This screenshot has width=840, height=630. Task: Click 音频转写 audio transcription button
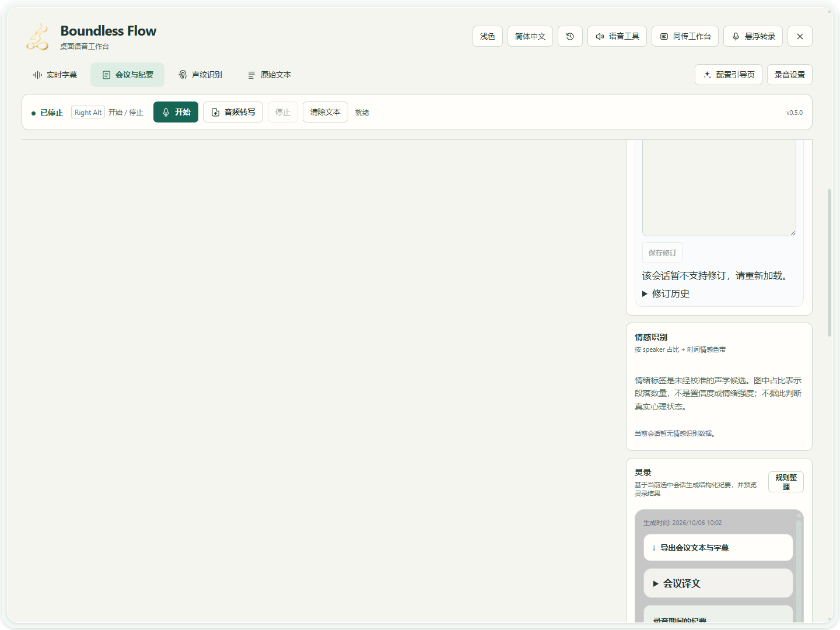(x=233, y=112)
